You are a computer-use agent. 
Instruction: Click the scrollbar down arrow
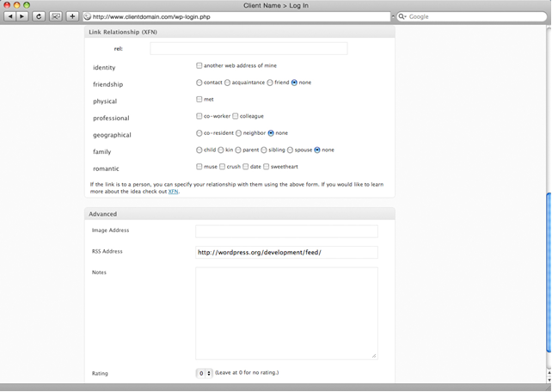[x=549, y=380]
